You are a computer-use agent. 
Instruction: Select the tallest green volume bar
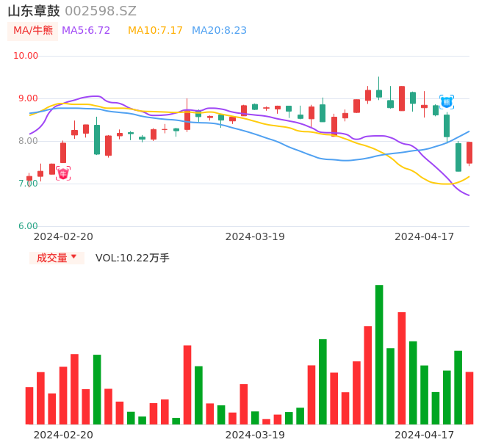(379, 354)
